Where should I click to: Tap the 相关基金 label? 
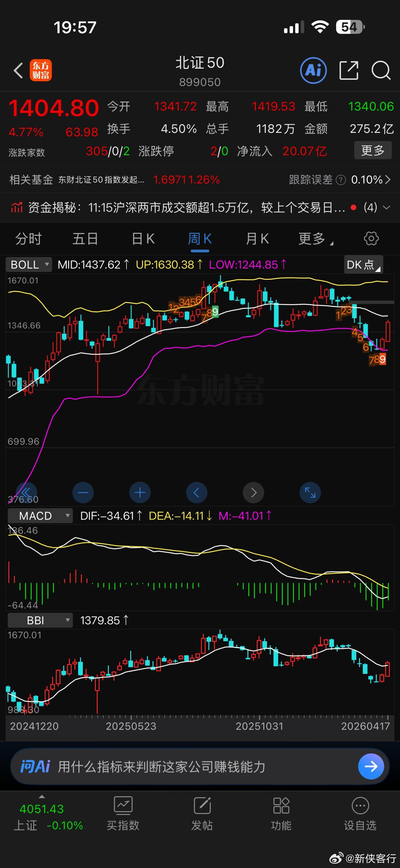pos(31,180)
